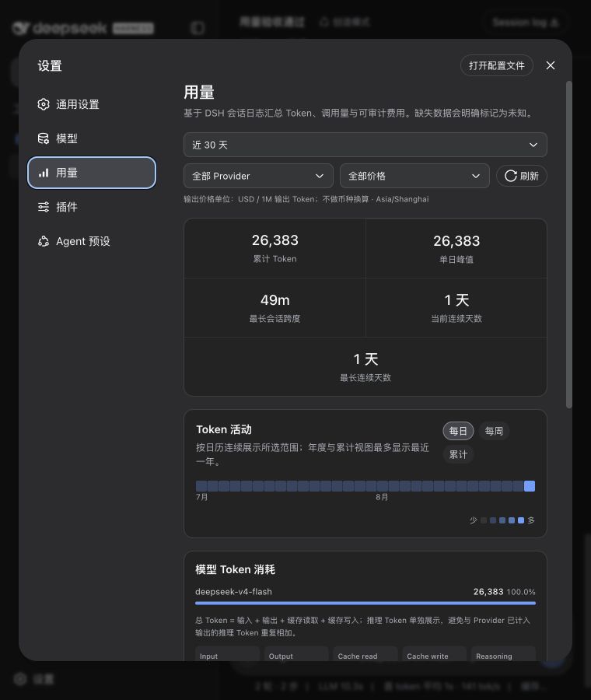Click the deepseek-v4-flash model name
Image resolution: width=591 pixels, height=700 pixels.
pyautogui.click(x=233, y=592)
